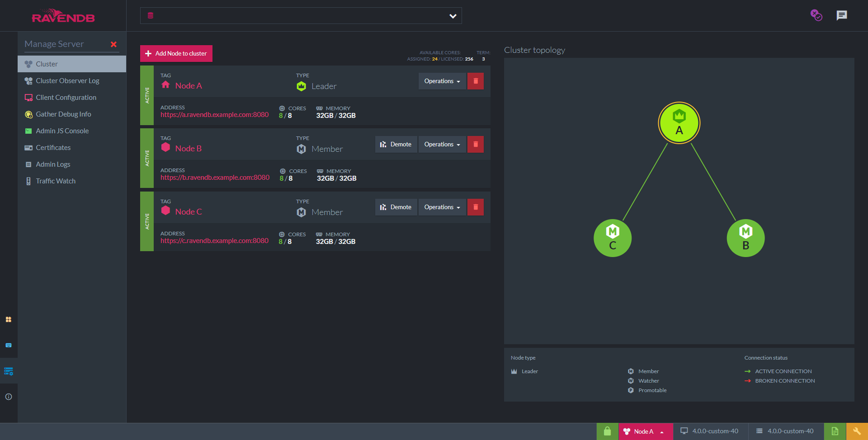The width and height of the screenshot is (868, 440).
Task: Demote Node B
Action: point(396,145)
